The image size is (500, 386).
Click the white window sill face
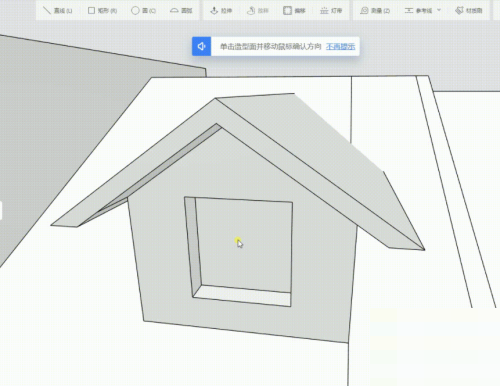(243, 295)
